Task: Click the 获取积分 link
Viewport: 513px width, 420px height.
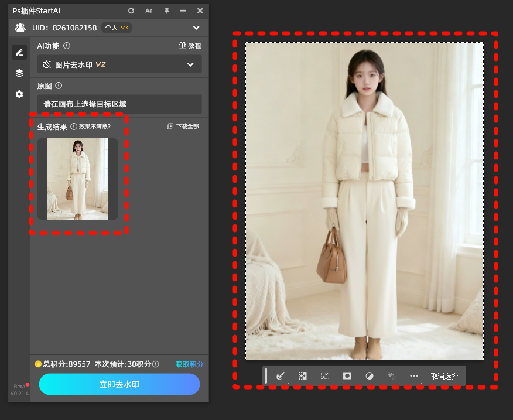Action: point(189,364)
